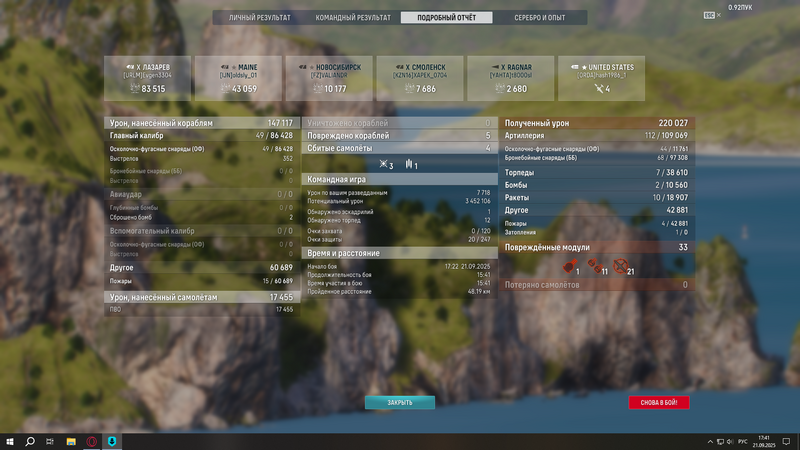
Task: Click the Повреждённые модули header
Action: (x=597, y=247)
